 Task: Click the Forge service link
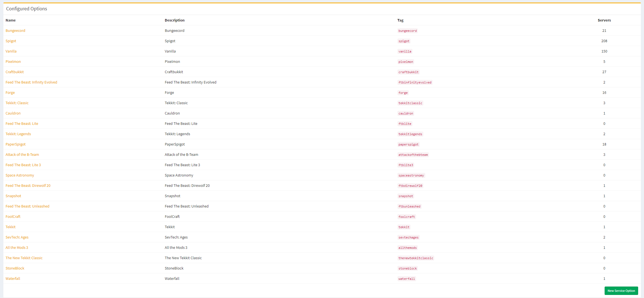[x=10, y=93]
